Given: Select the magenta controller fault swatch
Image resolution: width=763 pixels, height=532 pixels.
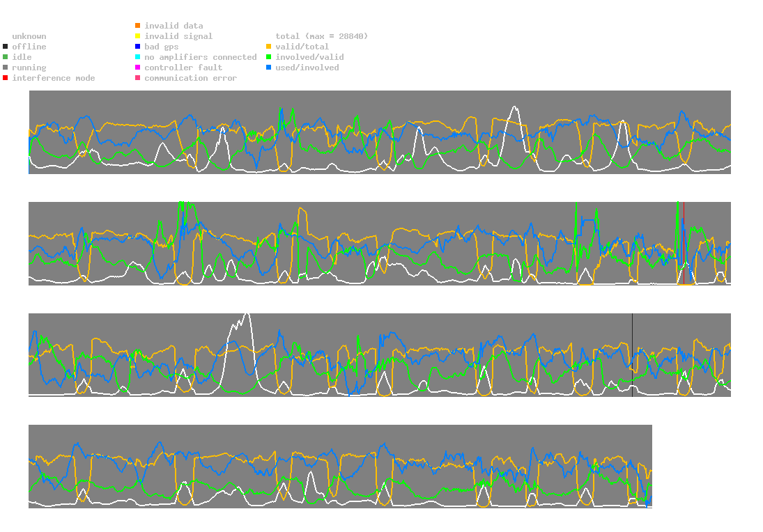Looking at the screenshot, I should 138,68.
